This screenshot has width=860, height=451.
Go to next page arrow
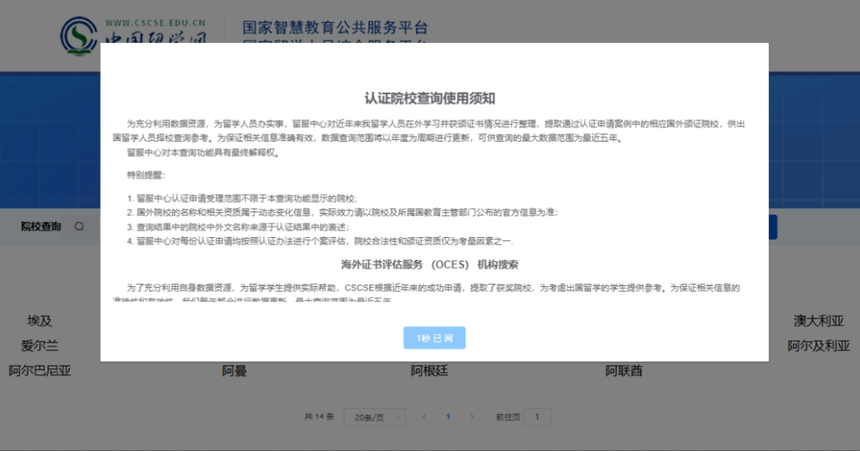[472, 417]
